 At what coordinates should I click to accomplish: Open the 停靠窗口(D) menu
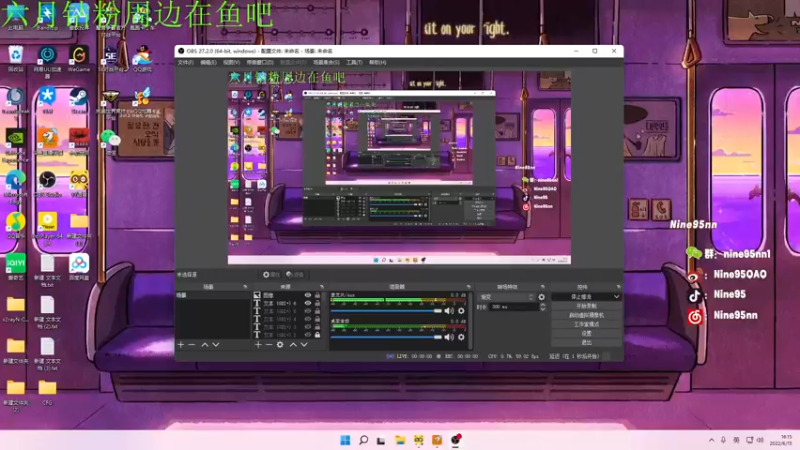[x=260, y=62]
